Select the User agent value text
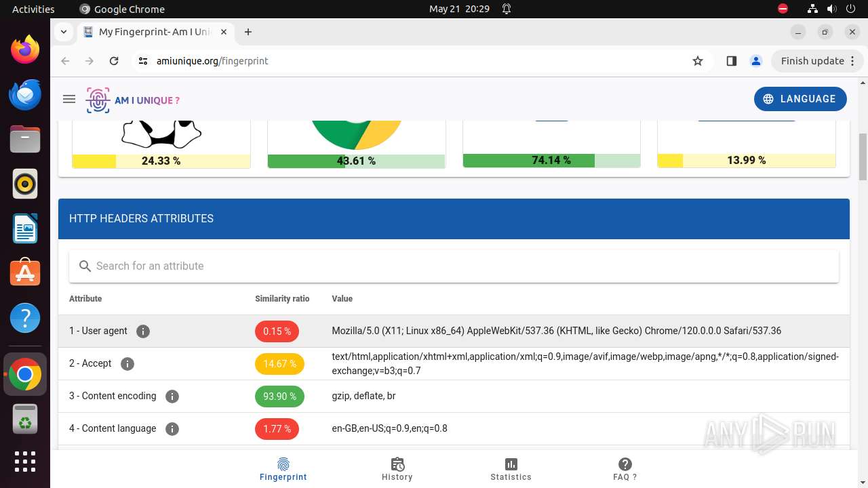The image size is (868, 488). (556, 331)
